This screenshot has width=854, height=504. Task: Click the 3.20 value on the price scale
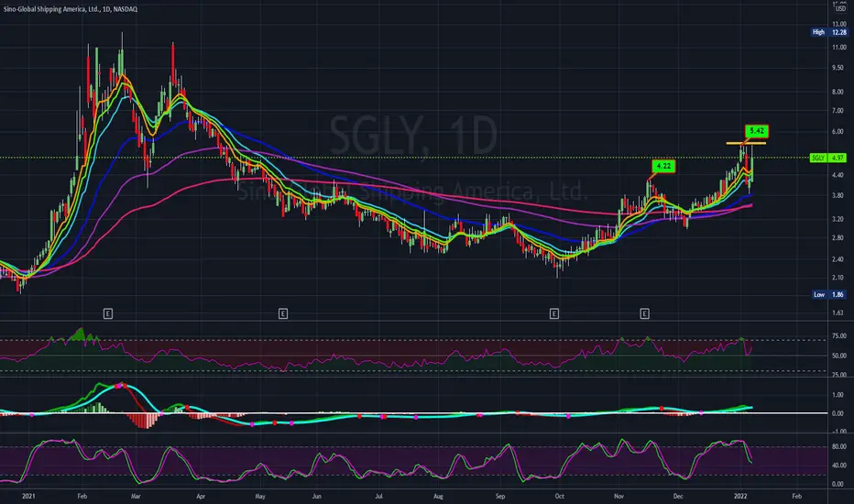coord(838,220)
